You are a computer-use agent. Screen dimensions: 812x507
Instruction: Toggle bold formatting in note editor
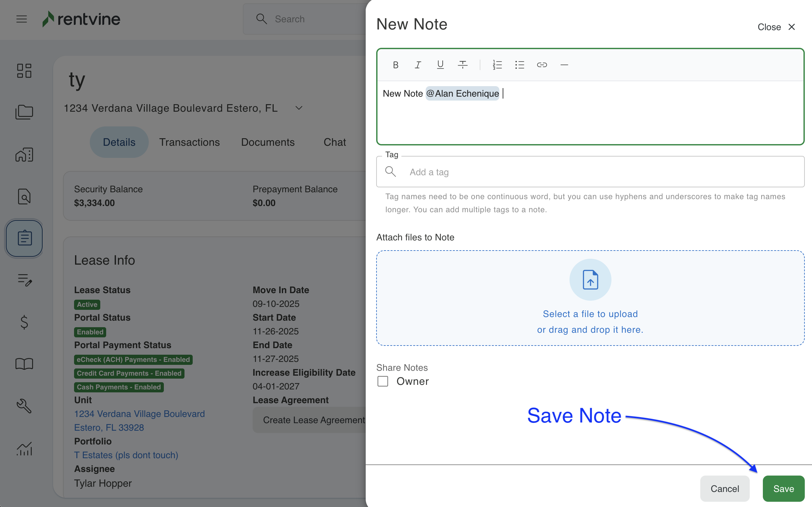coord(396,65)
